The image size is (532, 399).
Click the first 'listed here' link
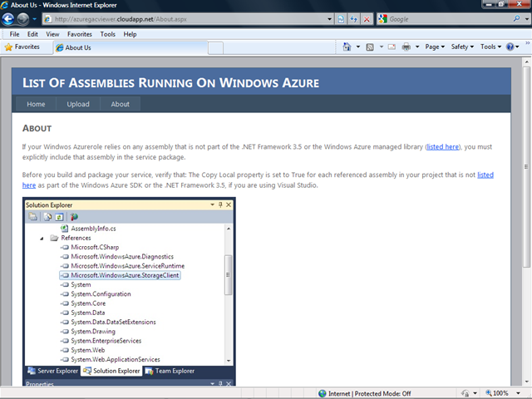[442, 147]
